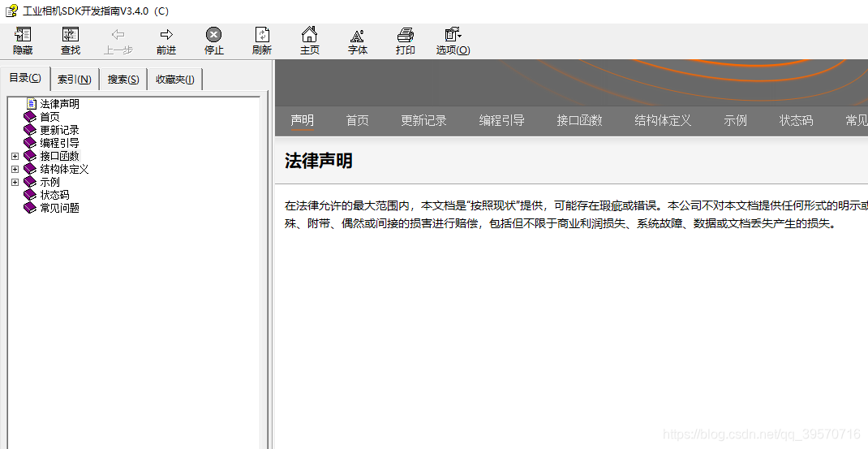Expand the 结构体定义 tree node
868x449 pixels.
coord(15,169)
